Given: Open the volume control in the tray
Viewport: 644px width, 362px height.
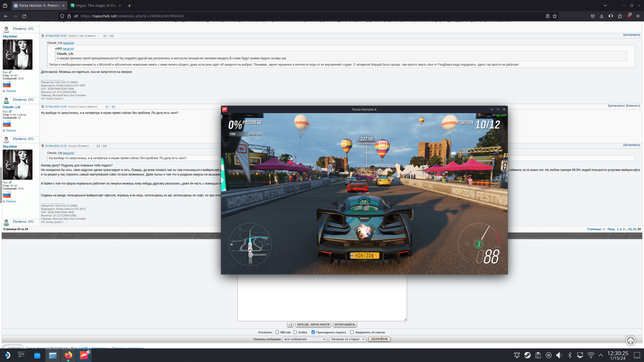Looking at the screenshot, I should tap(559, 355).
